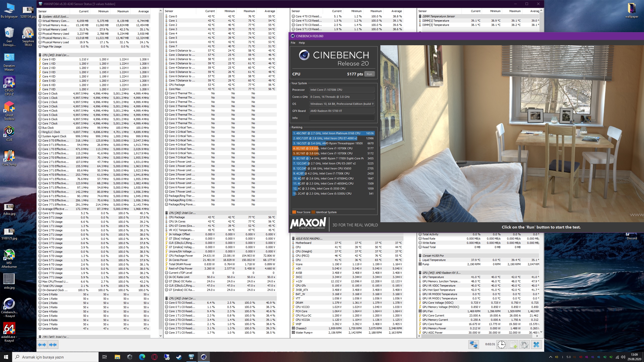The width and height of the screenshot is (644, 362).
Task: Open the CPUID CPU-Z desktop shortcut
Action: tap(9, 86)
